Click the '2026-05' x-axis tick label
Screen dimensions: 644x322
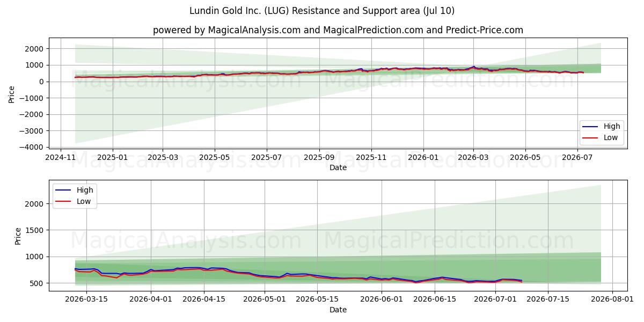coord(525,157)
